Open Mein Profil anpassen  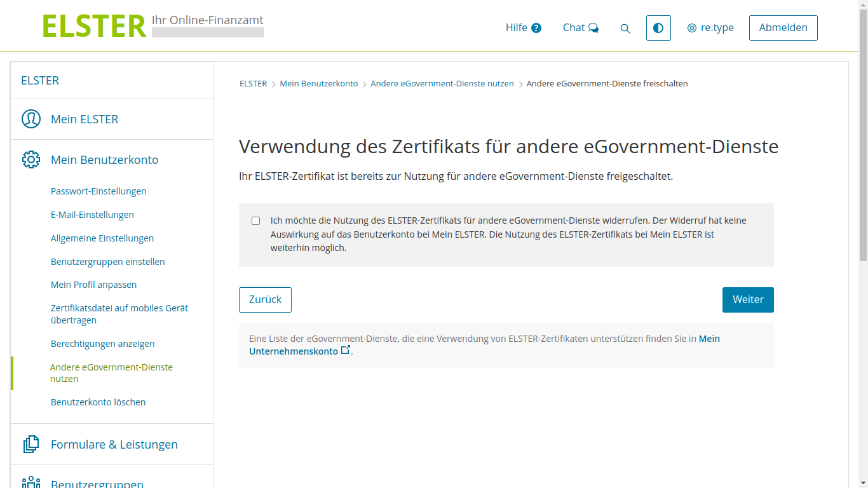pos(94,285)
